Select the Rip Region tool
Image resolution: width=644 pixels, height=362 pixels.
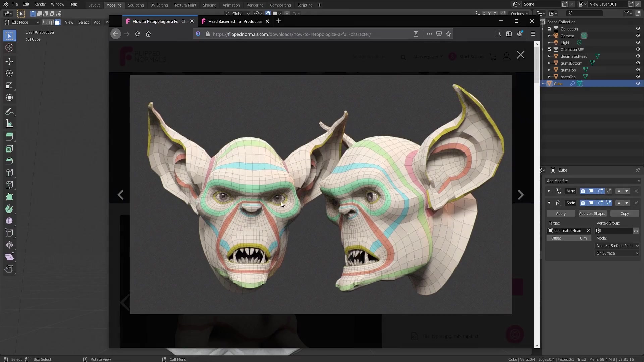click(x=9, y=269)
